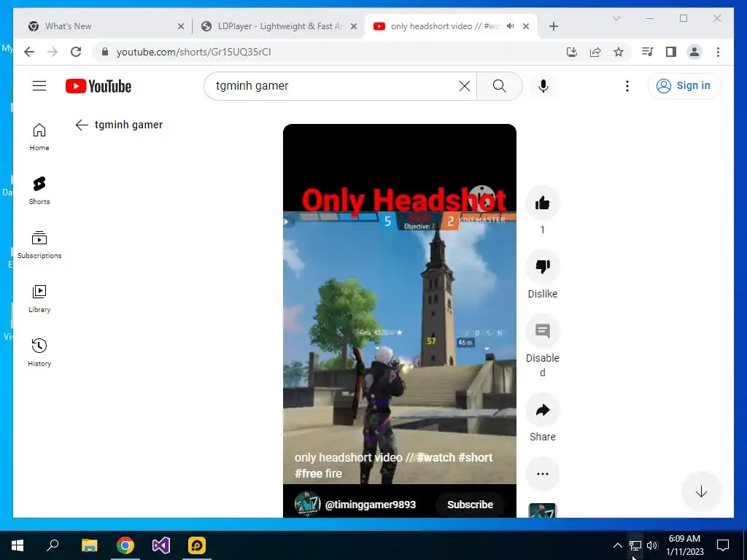Image resolution: width=747 pixels, height=560 pixels.
Task: Open Chrome install/download icon in address bar
Action: [572, 52]
